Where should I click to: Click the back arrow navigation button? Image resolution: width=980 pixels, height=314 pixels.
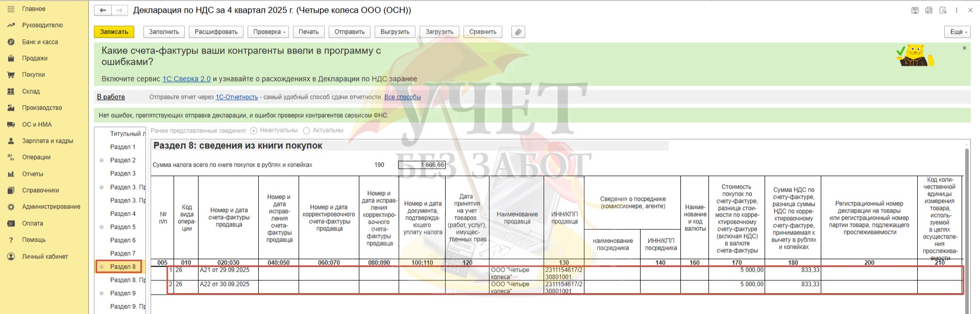(103, 10)
